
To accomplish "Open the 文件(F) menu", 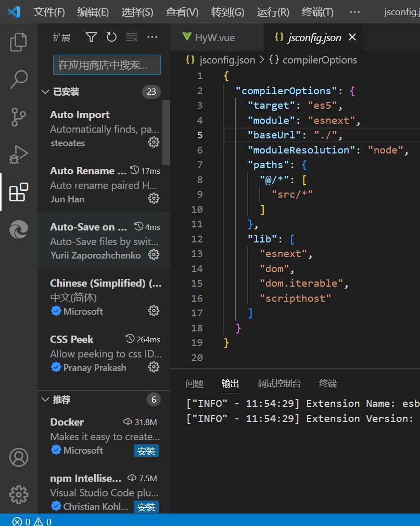I will point(49,11).
